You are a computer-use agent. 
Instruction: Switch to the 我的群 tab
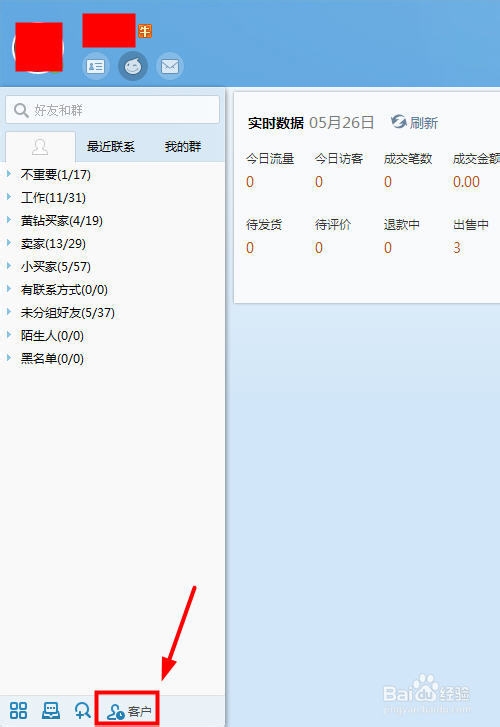183,147
